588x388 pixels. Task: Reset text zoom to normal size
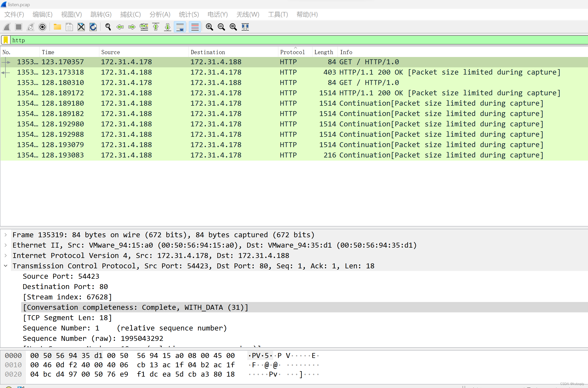tap(233, 27)
